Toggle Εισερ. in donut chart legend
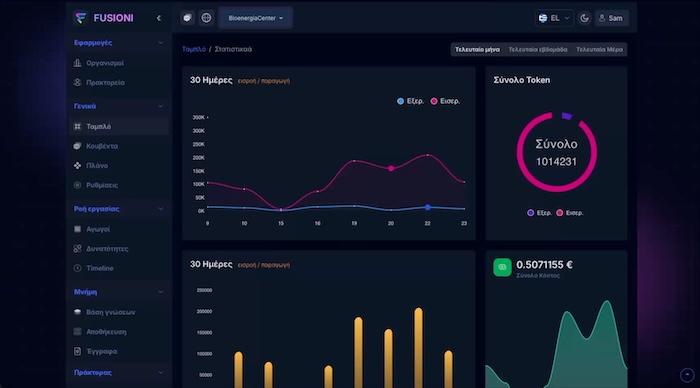 point(570,213)
